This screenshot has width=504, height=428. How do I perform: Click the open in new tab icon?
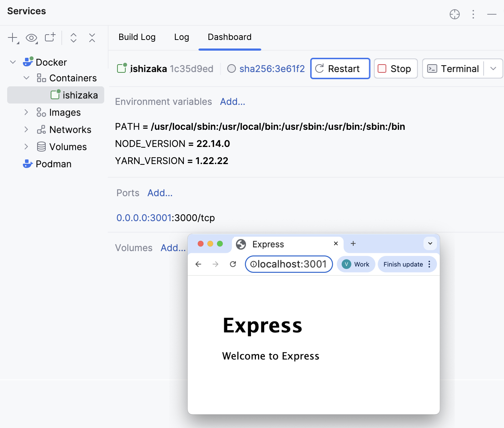[x=50, y=37]
